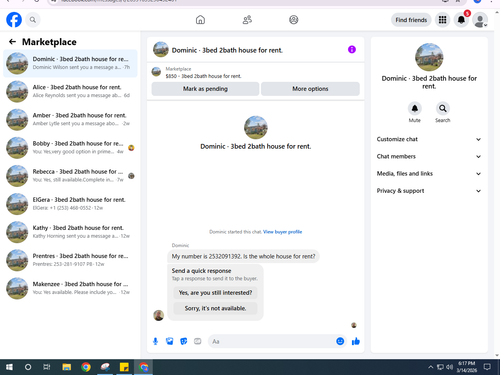
Task: Open the View buyer profile link
Action: coord(282,232)
